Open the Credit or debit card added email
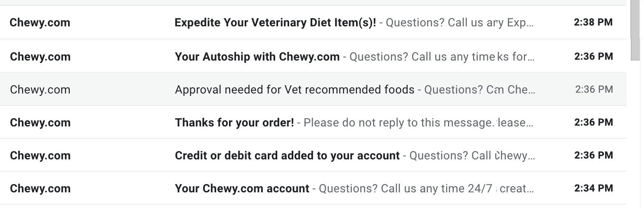Viewport: 644px width, 208px height. point(287,155)
